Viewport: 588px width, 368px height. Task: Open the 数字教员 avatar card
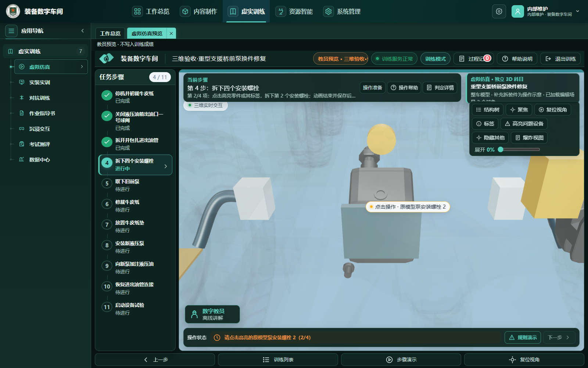pyautogui.click(x=212, y=314)
